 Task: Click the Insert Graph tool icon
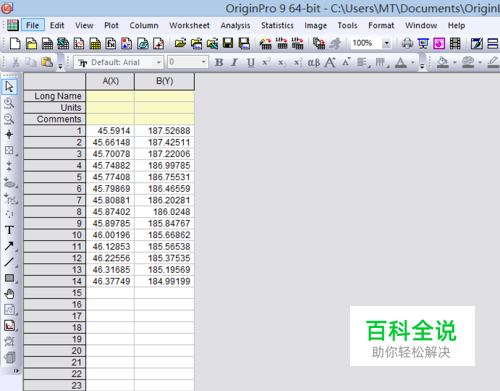pos(9,326)
